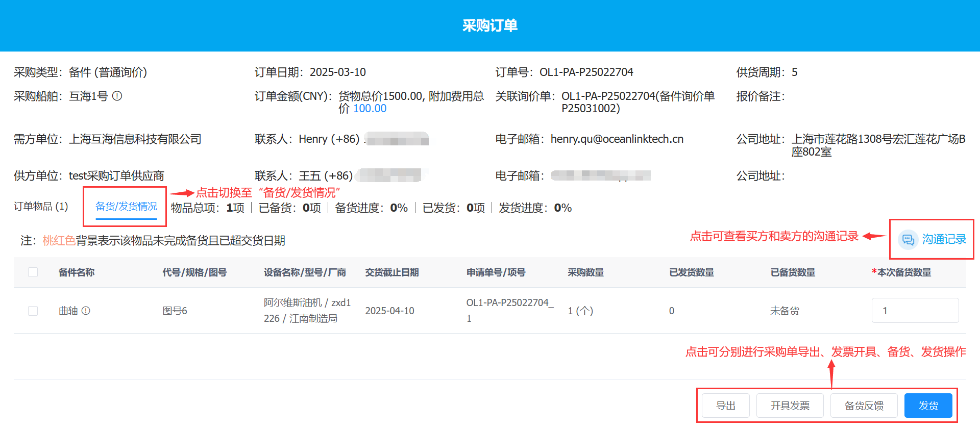The width and height of the screenshot is (980, 430).
Task: Click the order date 2025-03-10
Action: point(338,72)
